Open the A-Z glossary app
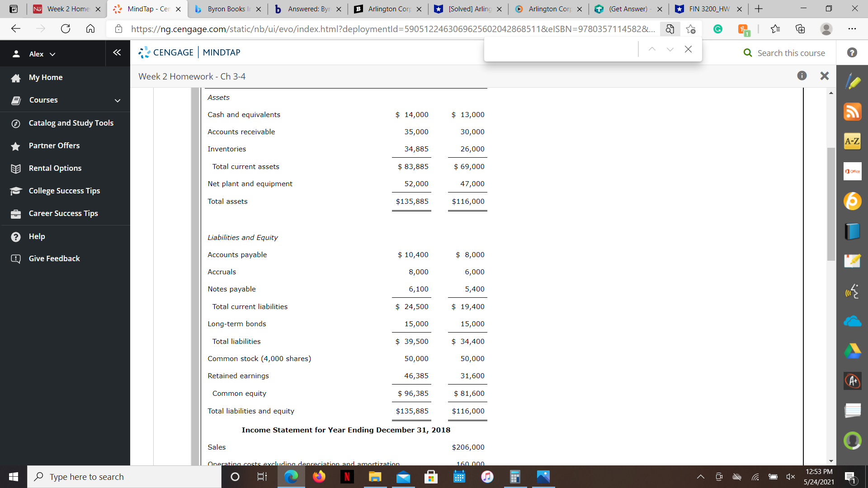This screenshot has width=868, height=488. pyautogui.click(x=853, y=141)
